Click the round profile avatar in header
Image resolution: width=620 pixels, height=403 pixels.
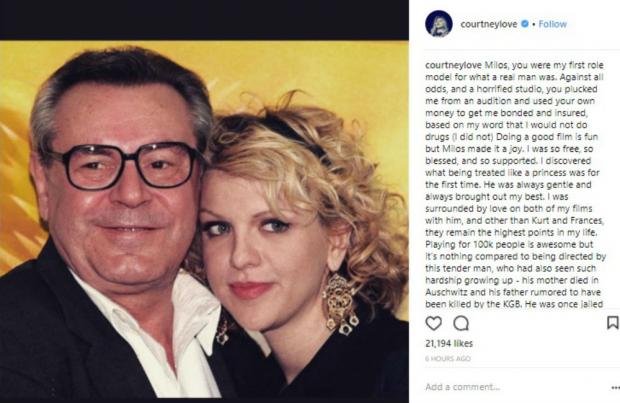pyautogui.click(x=438, y=24)
